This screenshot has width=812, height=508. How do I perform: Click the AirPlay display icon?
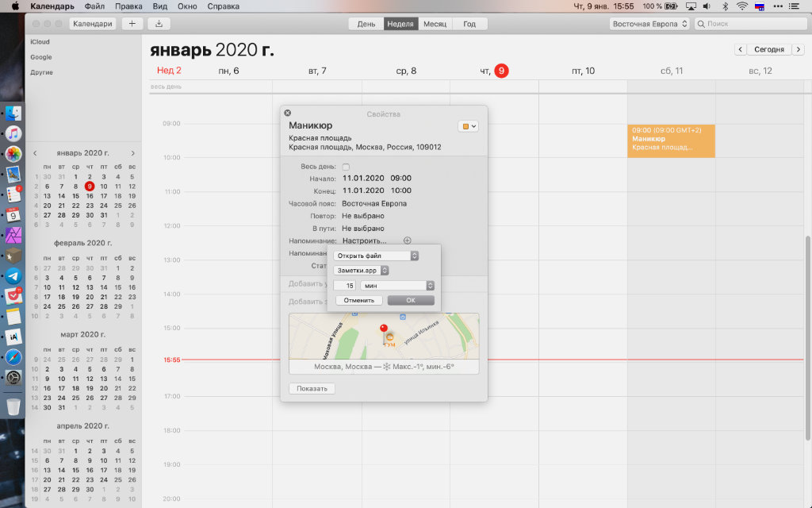coord(691,6)
